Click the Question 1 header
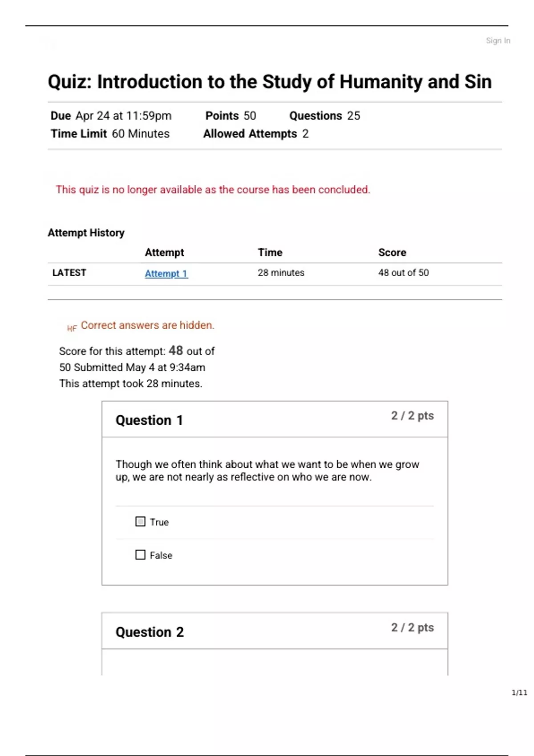The width and height of the screenshot is (534, 756). point(149,420)
